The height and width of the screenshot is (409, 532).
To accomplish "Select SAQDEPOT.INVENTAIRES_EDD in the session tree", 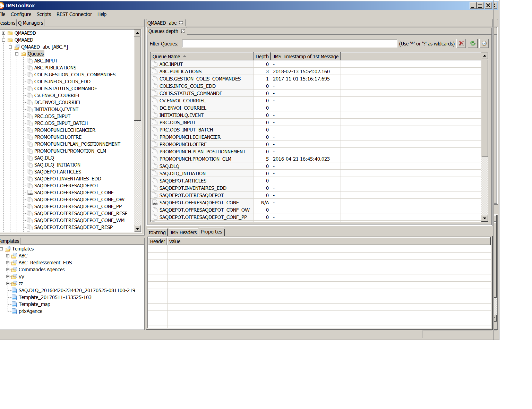I will tap(68, 179).
